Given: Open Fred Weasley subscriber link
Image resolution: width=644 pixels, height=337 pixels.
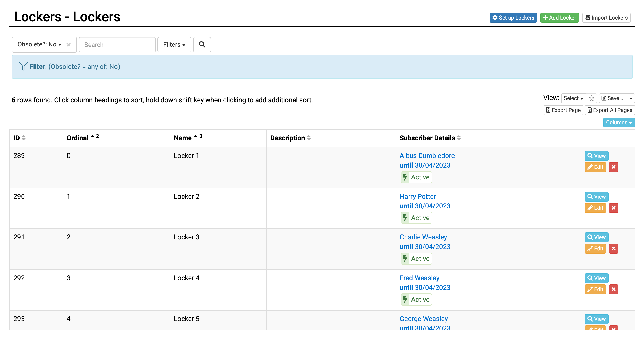Looking at the screenshot, I should click(x=419, y=278).
